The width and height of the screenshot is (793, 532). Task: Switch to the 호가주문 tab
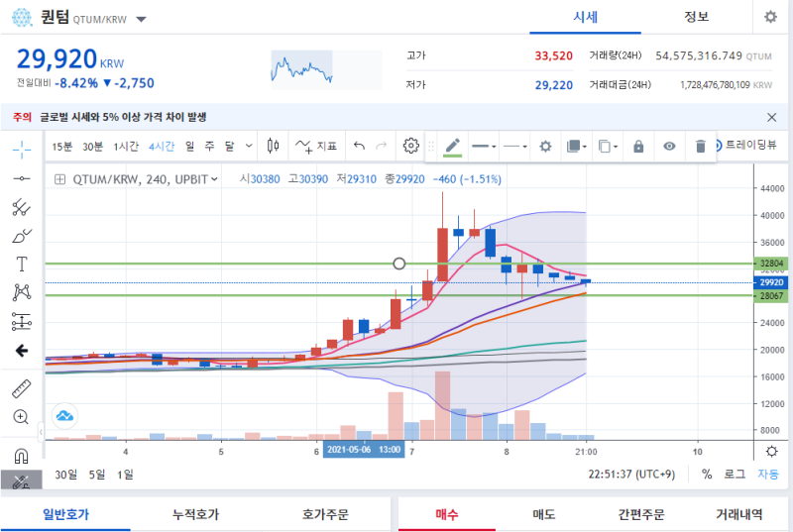point(325,514)
